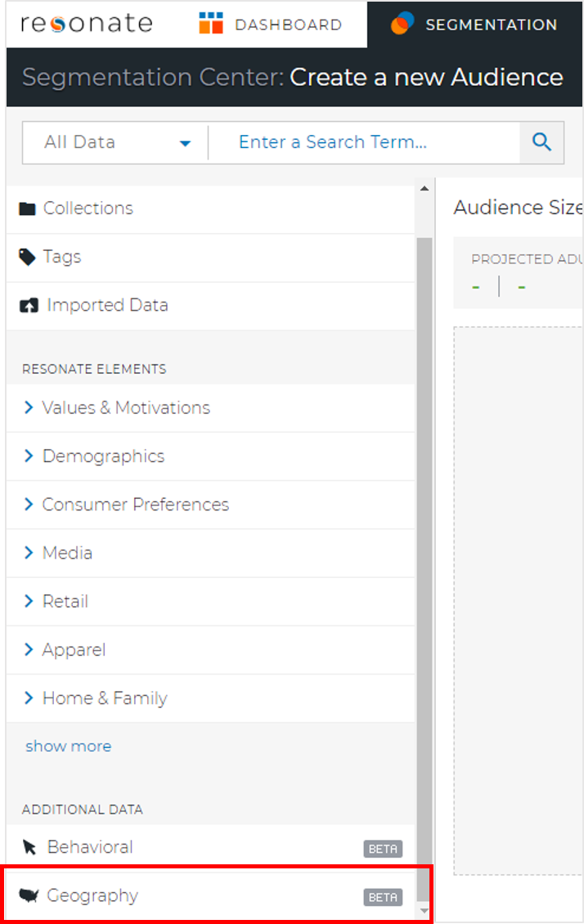Select the Apparel label
584x924 pixels.
tap(74, 650)
